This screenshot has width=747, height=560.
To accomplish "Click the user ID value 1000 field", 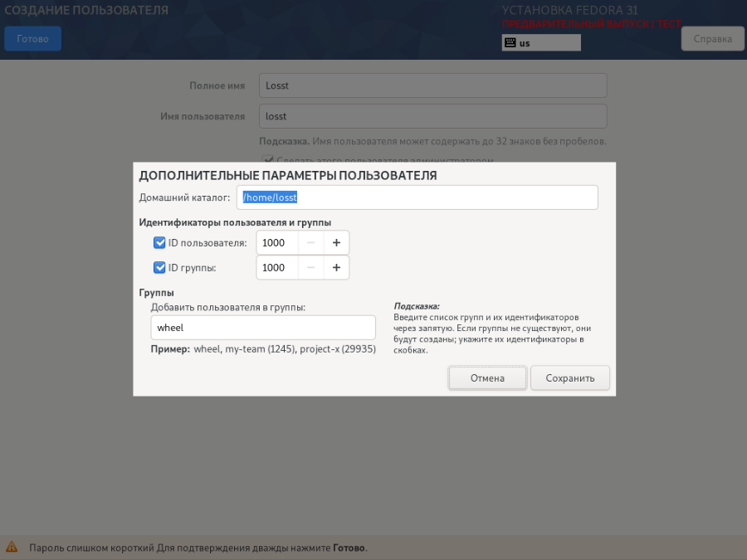I will [x=276, y=243].
